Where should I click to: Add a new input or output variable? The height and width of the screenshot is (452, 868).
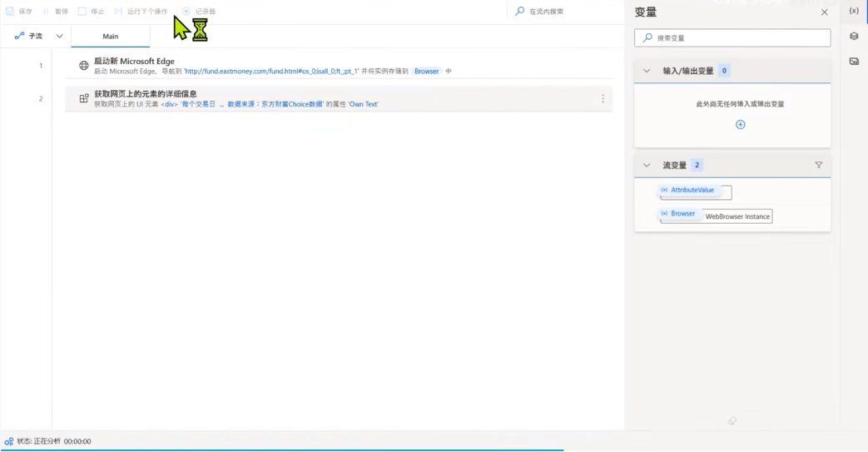coord(740,125)
